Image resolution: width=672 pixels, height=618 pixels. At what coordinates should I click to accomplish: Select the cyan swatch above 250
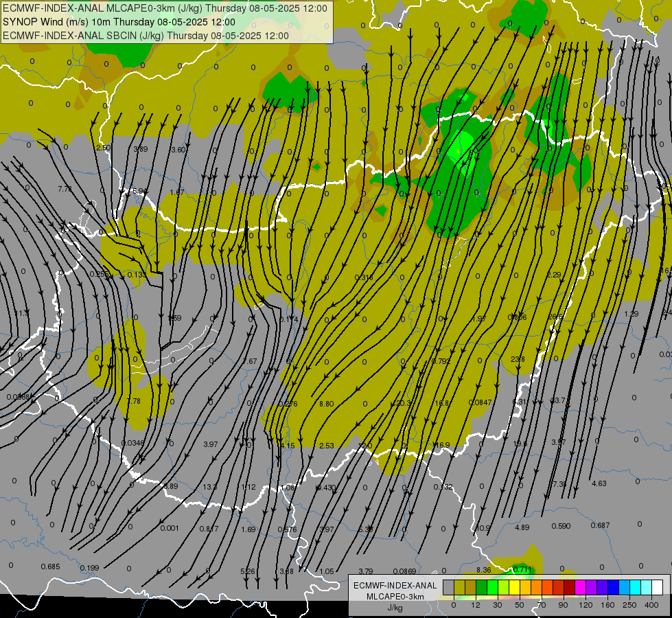click(x=635, y=587)
